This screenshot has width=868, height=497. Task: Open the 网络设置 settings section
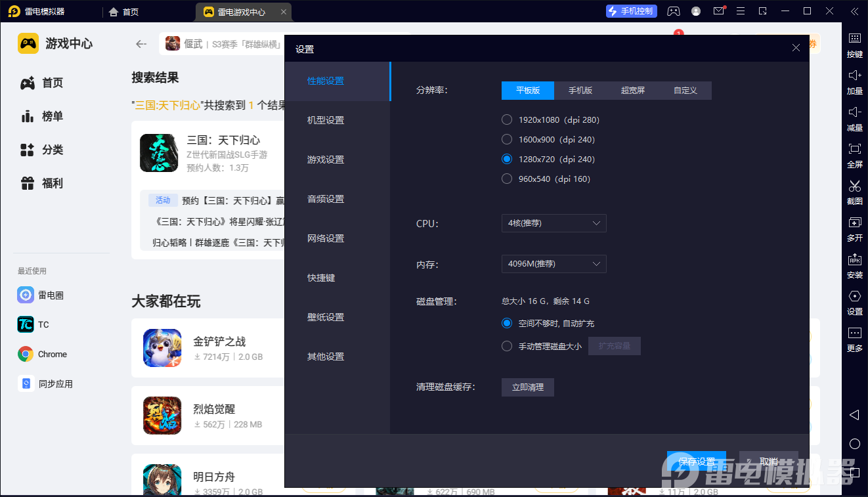[326, 238]
